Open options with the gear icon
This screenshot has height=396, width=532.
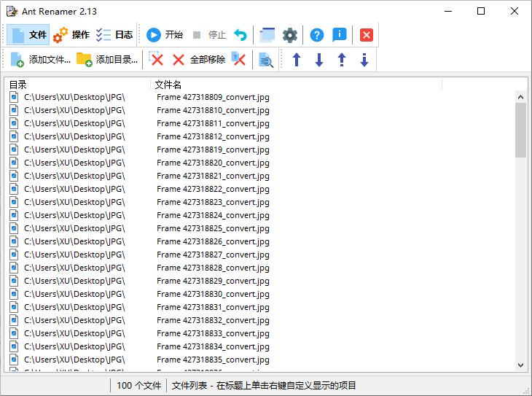[x=290, y=35]
